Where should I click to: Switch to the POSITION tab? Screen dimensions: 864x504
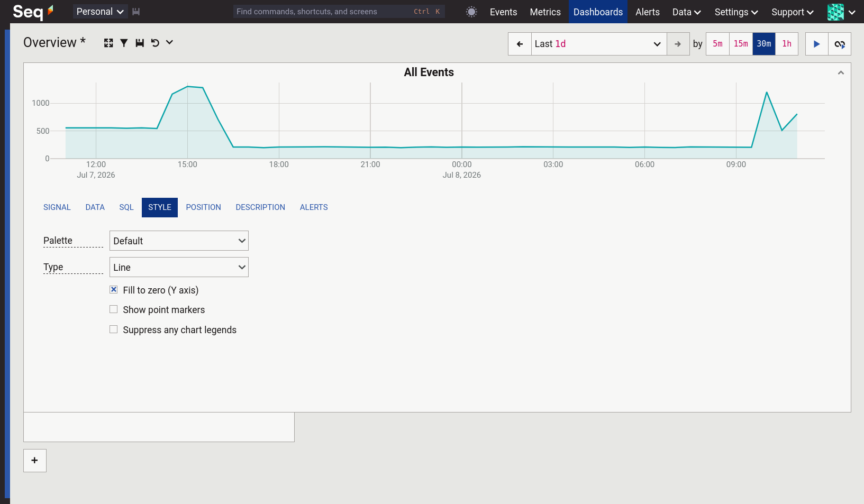tap(203, 207)
